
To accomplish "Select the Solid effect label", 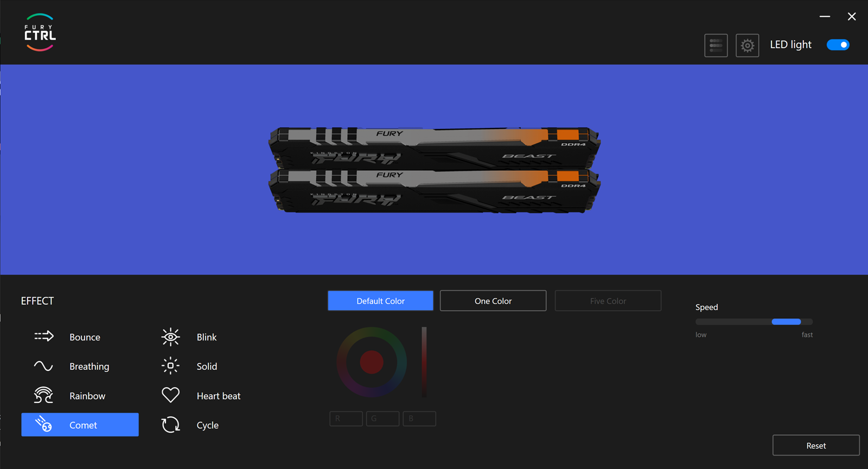I will pyautogui.click(x=207, y=367).
